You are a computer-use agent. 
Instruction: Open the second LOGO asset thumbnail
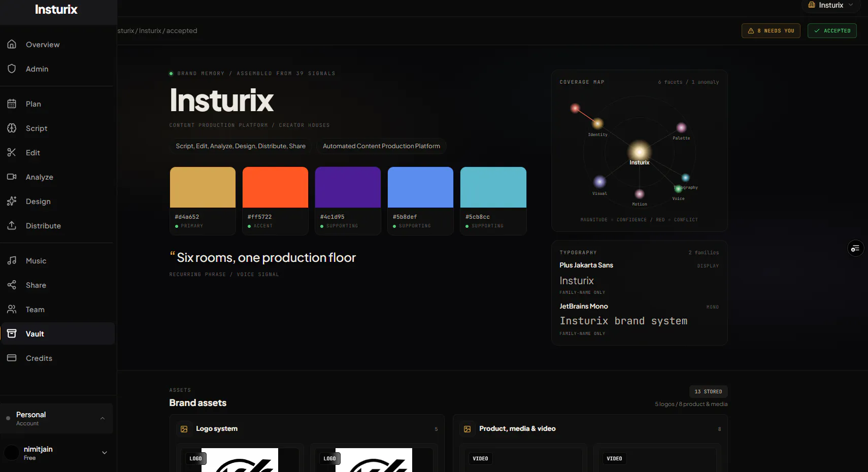point(374,460)
